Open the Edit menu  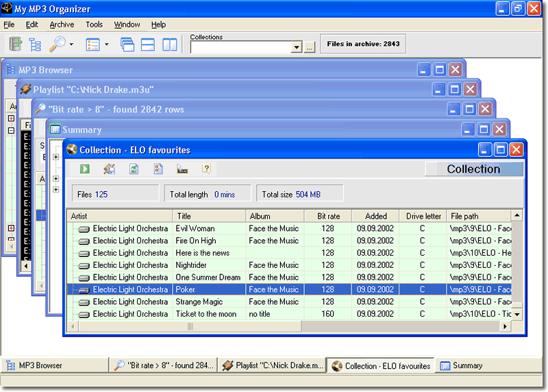click(32, 25)
